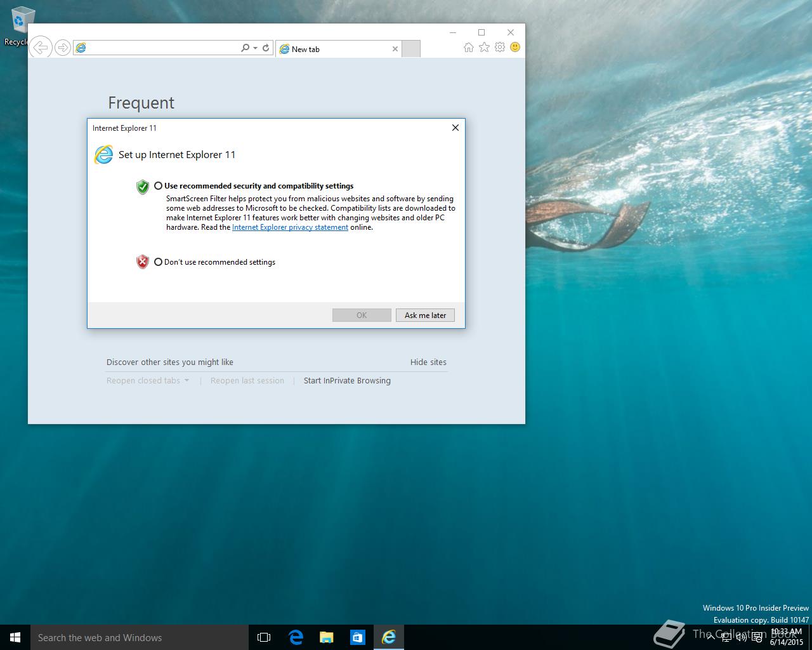Open the Windows Start menu
Screen dimensions: 812x650
15,637
